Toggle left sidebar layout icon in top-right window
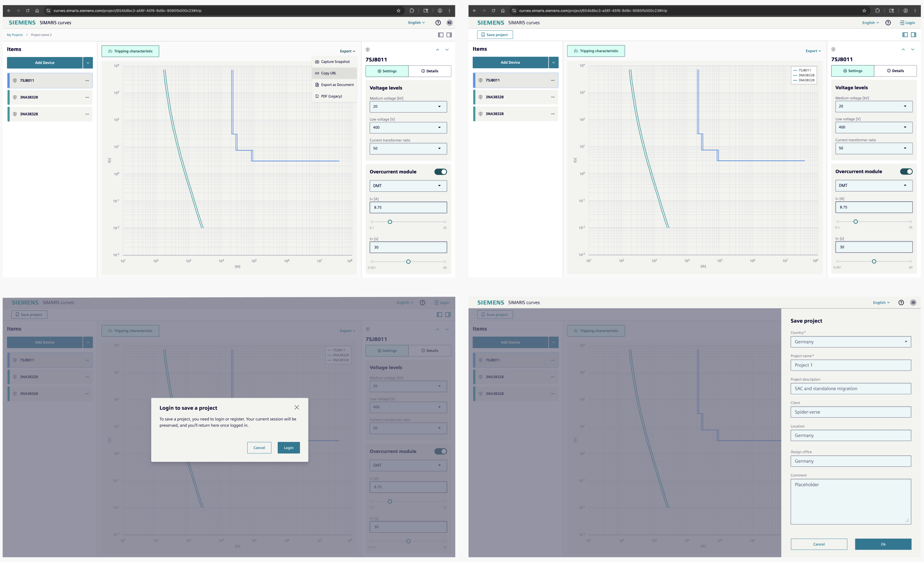 click(905, 35)
